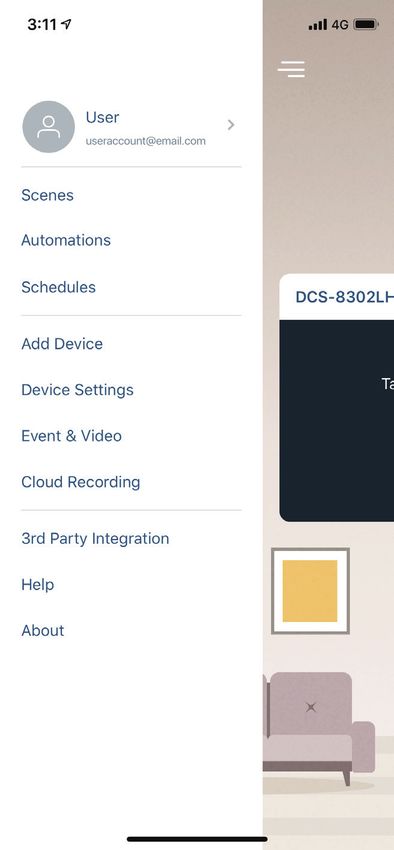
Task: Tap the user profile avatar icon
Action: [x=49, y=127]
